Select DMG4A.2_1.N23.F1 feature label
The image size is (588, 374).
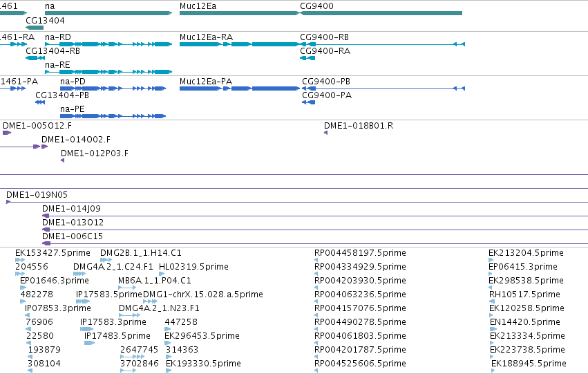pyautogui.click(x=159, y=308)
